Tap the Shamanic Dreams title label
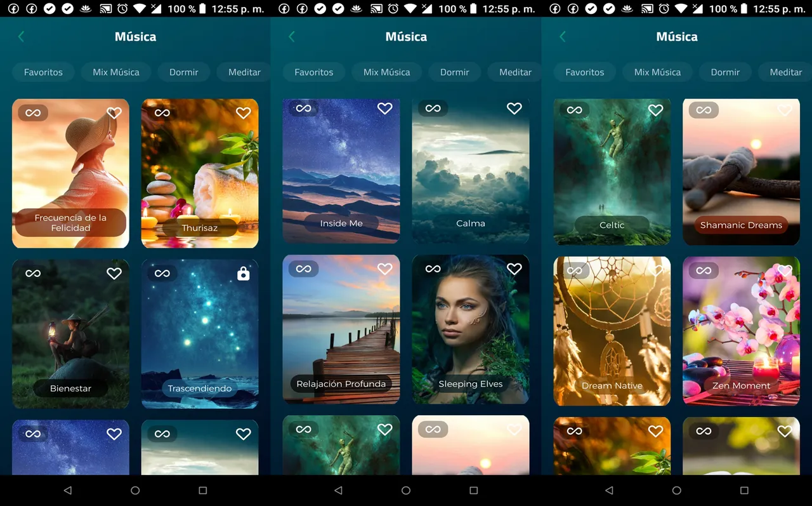Image resolution: width=812 pixels, height=506 pixels. click(741, 225)
